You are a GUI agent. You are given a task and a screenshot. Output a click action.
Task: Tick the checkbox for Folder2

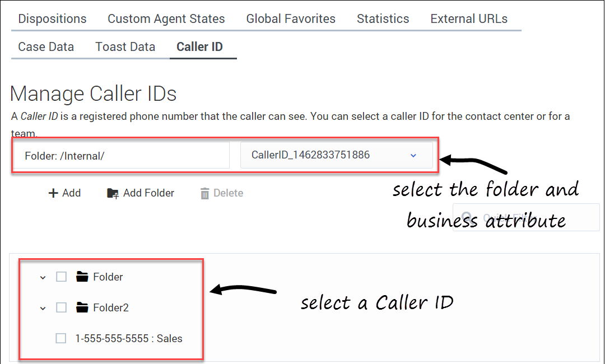coord(61,307)
